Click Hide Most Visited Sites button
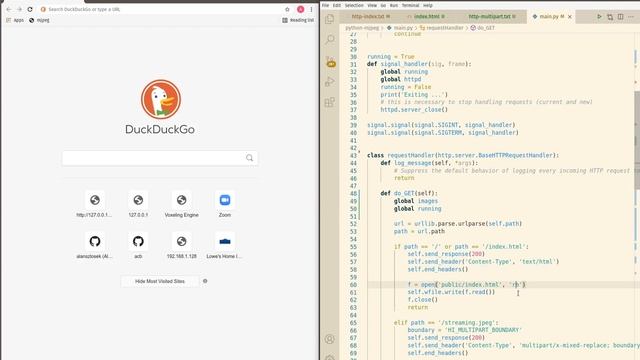 pos(160,281)
